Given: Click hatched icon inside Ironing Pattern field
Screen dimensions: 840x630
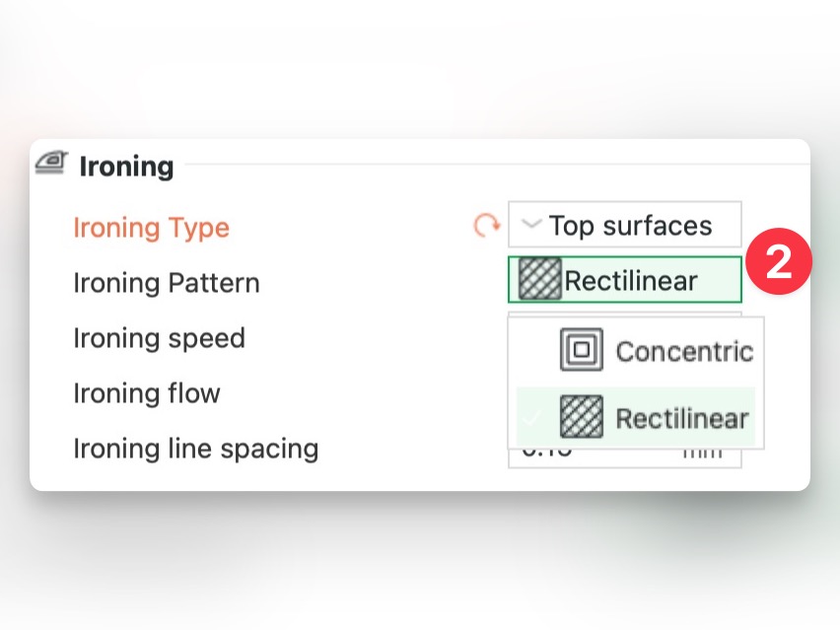Looking at the screenshot, I should (539, 281).
